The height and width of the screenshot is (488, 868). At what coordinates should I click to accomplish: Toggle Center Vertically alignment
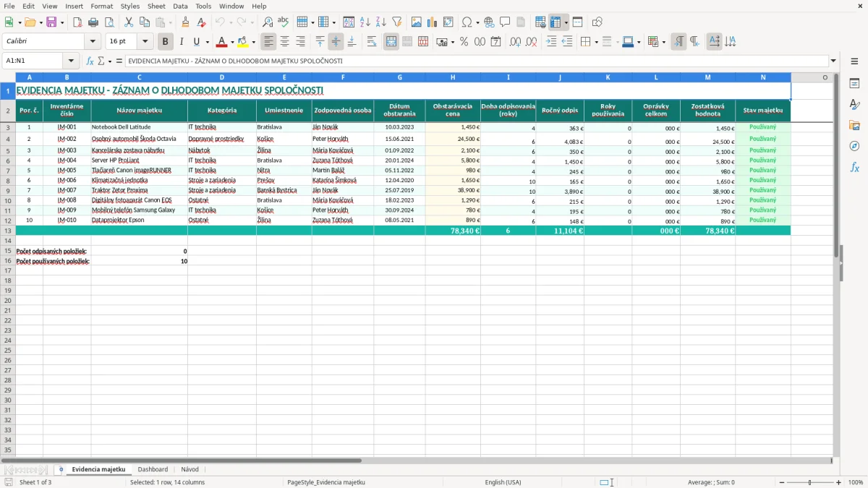[x=336, y=42]
